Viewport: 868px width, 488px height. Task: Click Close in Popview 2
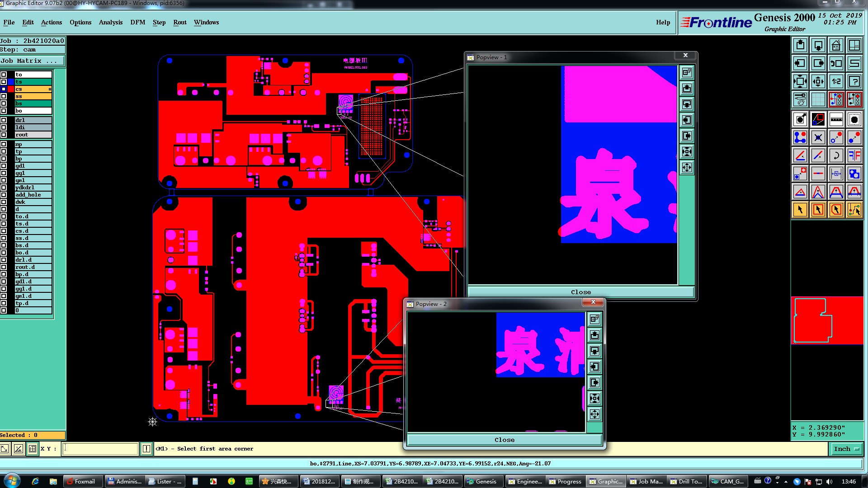pos(504,440)
